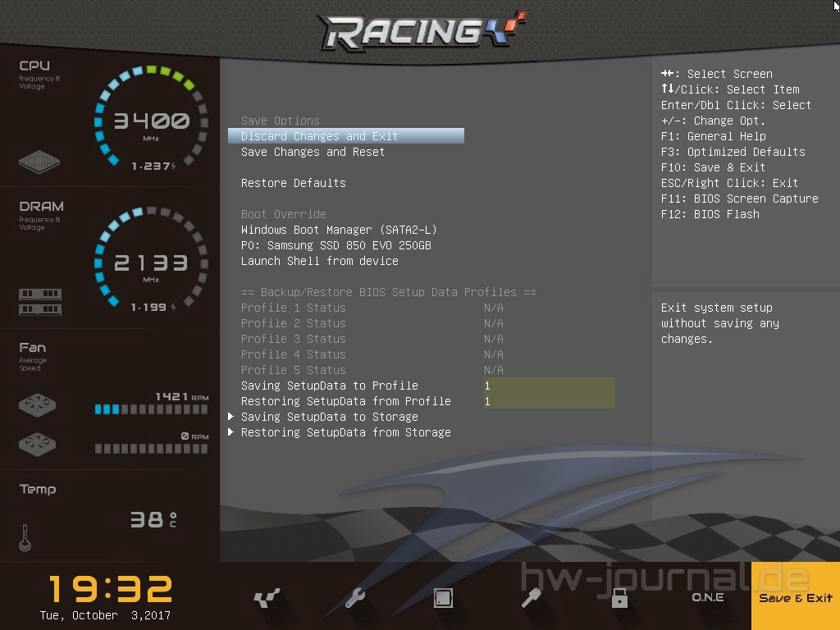Click the thermometer temperature icon
This screenshot has width=840, height=630.
(x=25, y=537)
